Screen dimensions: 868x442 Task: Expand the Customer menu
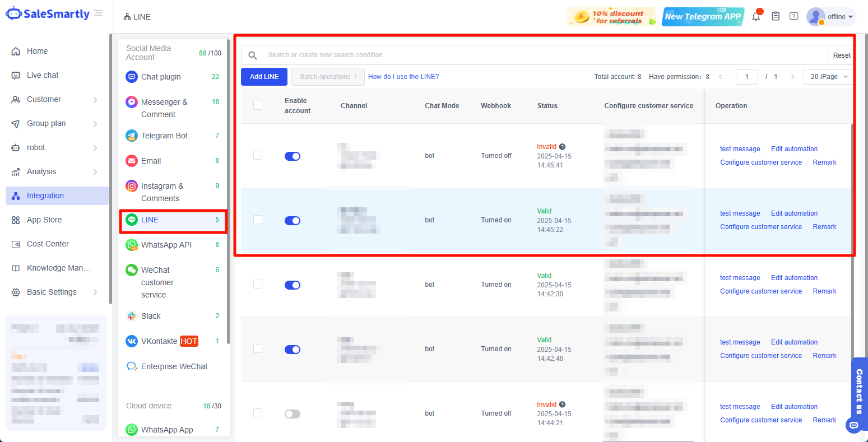[55, 99]
